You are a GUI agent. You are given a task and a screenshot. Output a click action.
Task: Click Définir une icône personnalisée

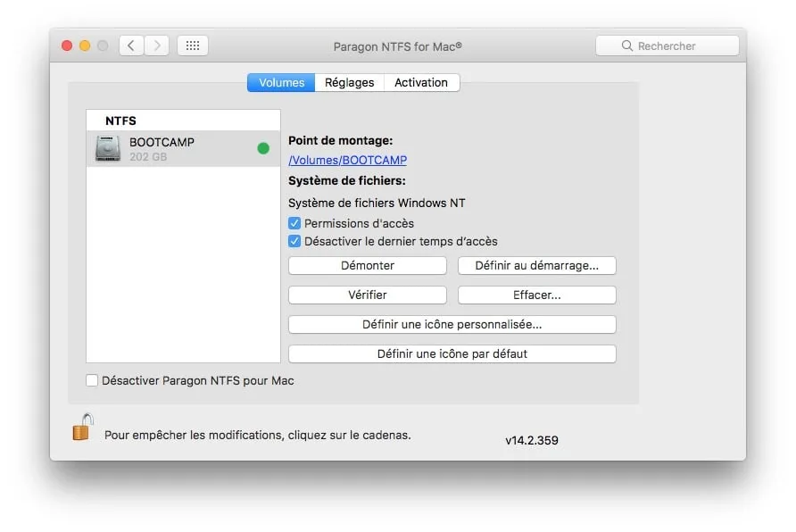[x=452, y=324]
